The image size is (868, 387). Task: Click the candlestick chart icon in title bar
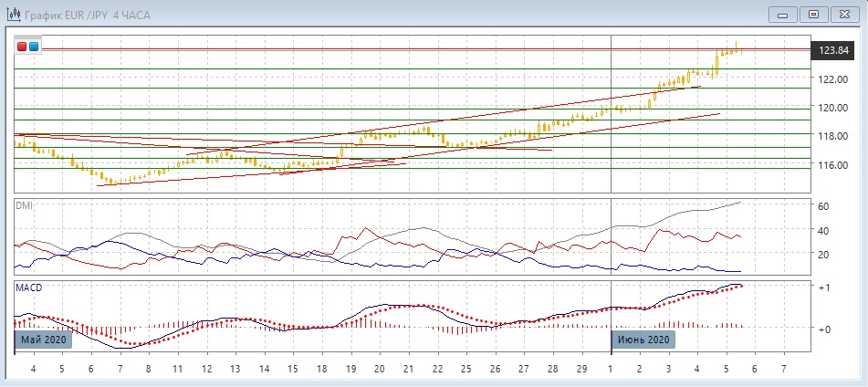point(13,14)
